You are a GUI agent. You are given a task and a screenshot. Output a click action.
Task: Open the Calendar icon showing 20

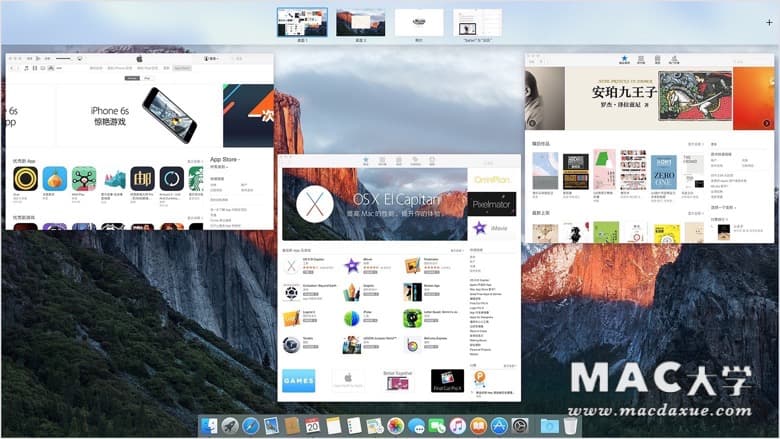click(312, 426)
